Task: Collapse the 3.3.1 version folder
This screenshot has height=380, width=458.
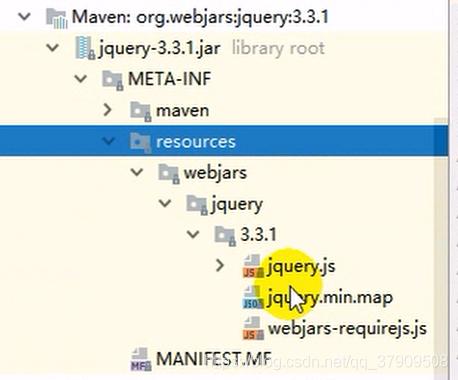Action: [193, 234]
